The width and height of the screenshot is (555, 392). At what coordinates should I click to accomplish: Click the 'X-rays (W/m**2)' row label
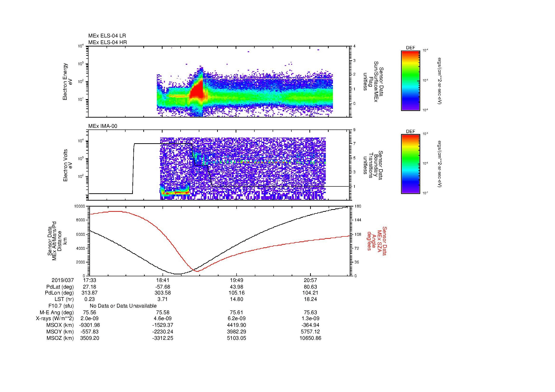[x=55, y=318]
